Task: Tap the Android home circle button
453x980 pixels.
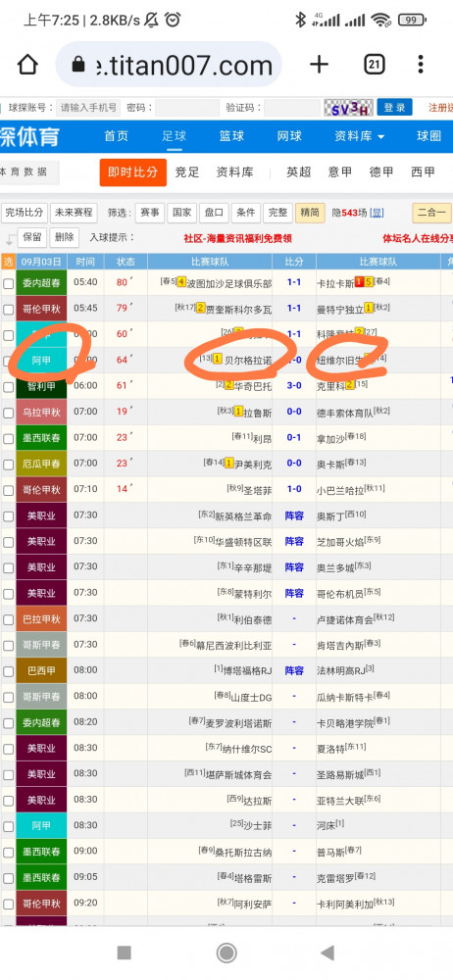Action: [x=226, y=953]
